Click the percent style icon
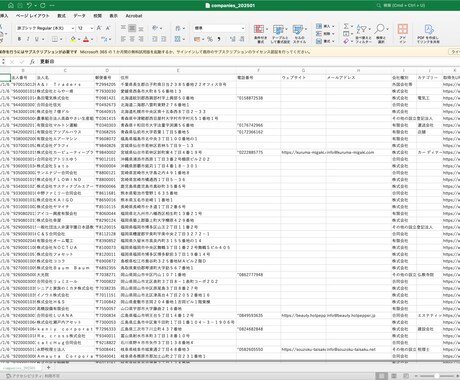Image resolution: width=460 pixels, height=380 pixels. [x=210, y=39]
